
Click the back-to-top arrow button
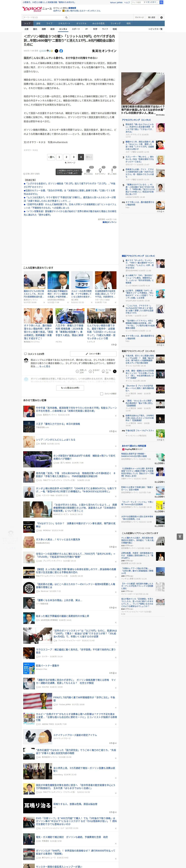coord(180,536)
